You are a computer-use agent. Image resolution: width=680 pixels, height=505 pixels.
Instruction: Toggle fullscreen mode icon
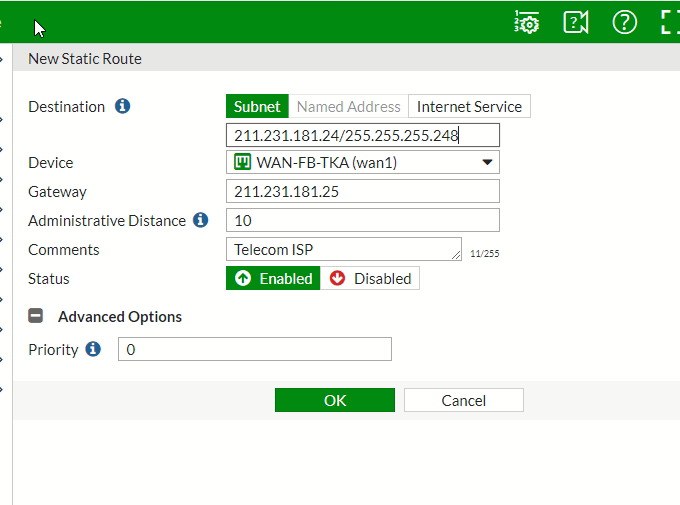tap(670, 22)
